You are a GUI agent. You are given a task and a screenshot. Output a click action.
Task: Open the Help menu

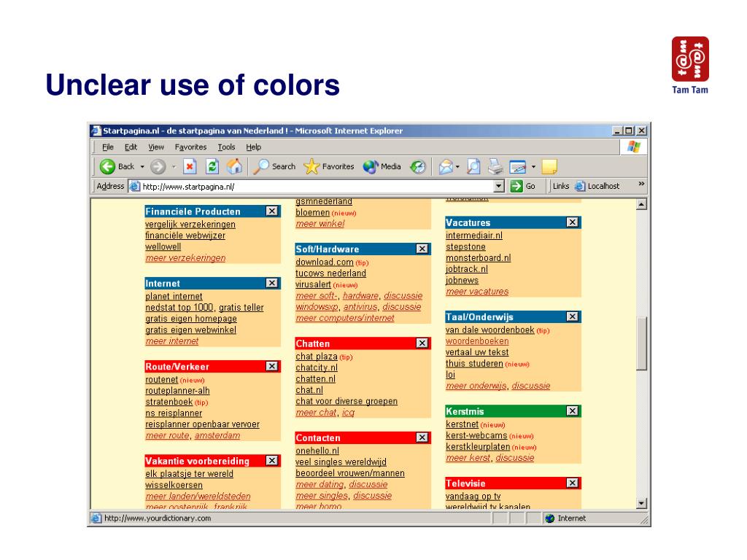click(x=253, y=147)
